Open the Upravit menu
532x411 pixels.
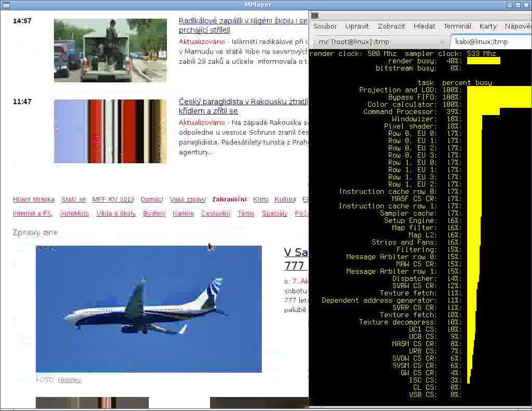[x=357, y=26]
